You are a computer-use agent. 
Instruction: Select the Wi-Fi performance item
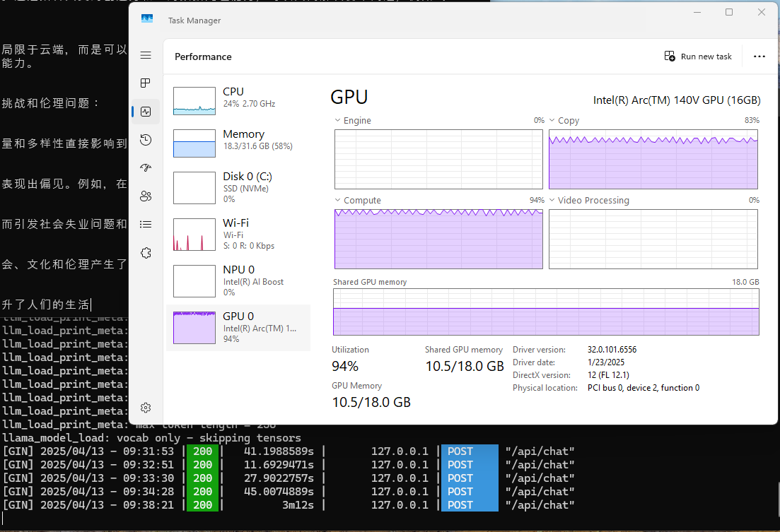pos(238,235)
